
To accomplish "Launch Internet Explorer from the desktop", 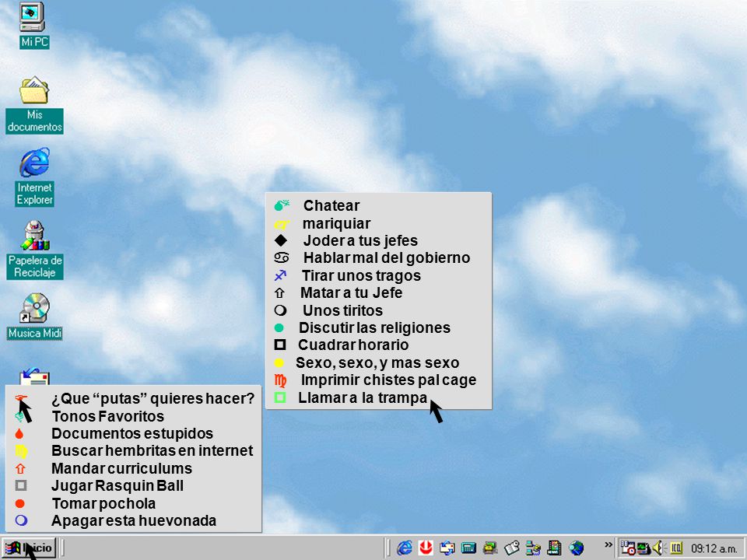I will 34,177.
